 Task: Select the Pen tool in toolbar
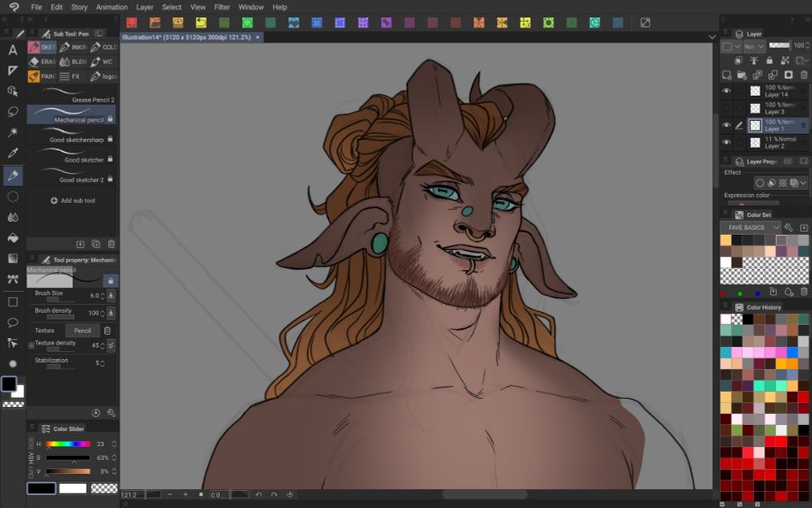tap(13, 176)
